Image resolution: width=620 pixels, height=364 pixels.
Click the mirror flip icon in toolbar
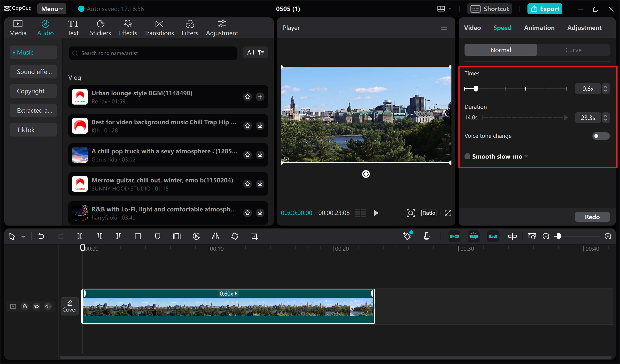point(216,236)
